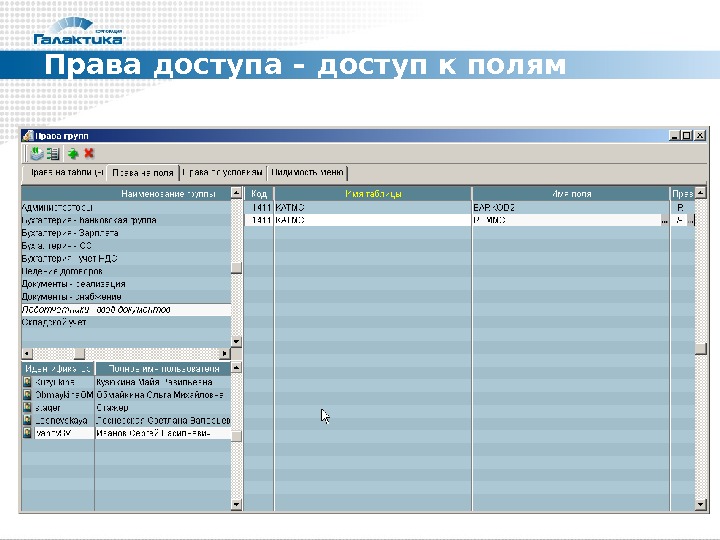Screen dimensions: 720x540
Task: Open ellipsis picker in highlighted rights cell
Action: (691, 221)
